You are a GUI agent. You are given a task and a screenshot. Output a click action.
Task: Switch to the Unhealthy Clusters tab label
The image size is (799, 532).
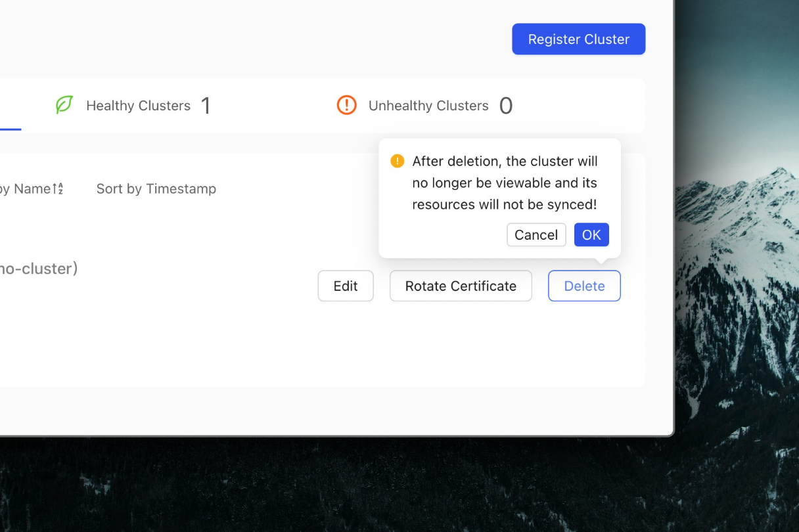point(428,106)
